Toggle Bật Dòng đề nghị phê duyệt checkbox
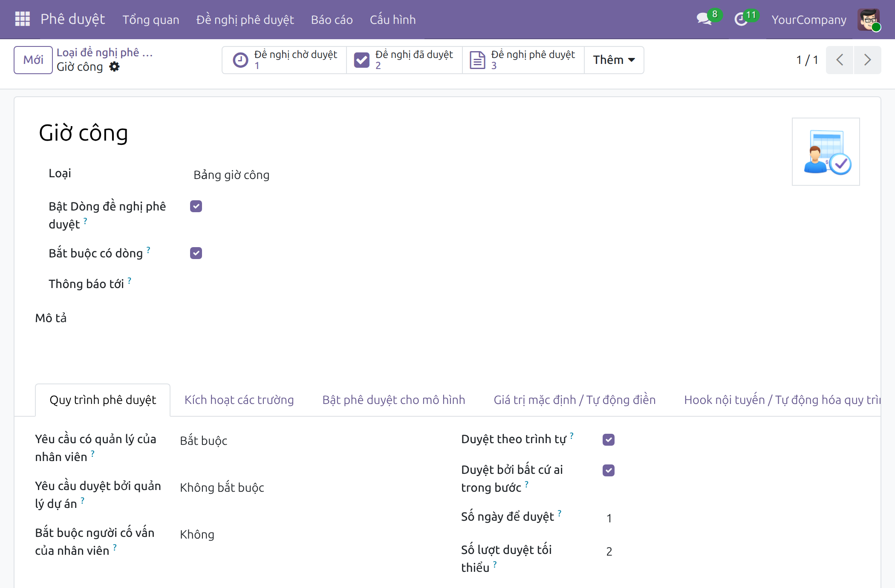The height and width of the screenshot is (588, 895). tap(196, 206)
